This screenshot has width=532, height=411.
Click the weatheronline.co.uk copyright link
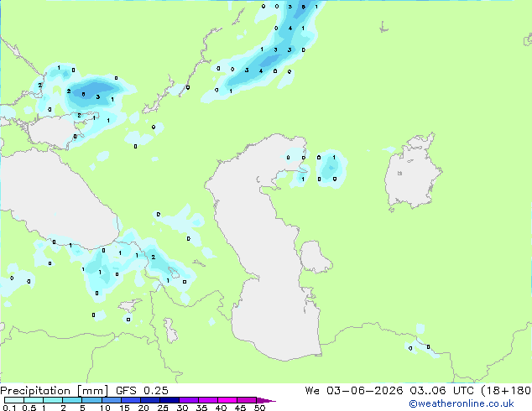(462, 403)
